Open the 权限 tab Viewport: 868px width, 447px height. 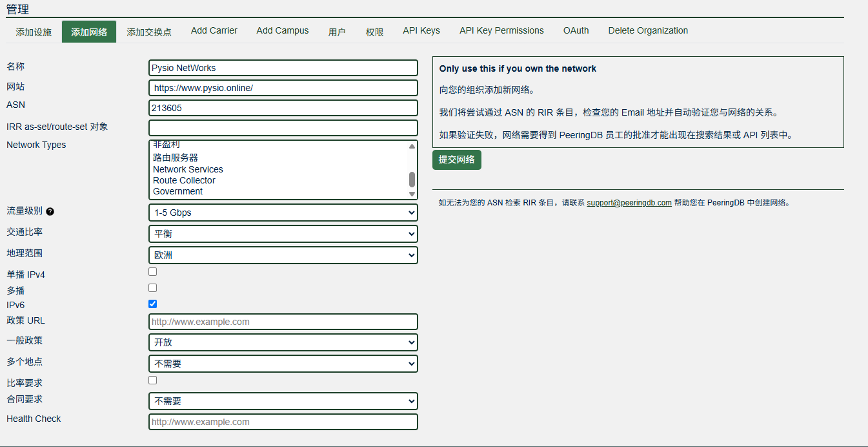374,32
